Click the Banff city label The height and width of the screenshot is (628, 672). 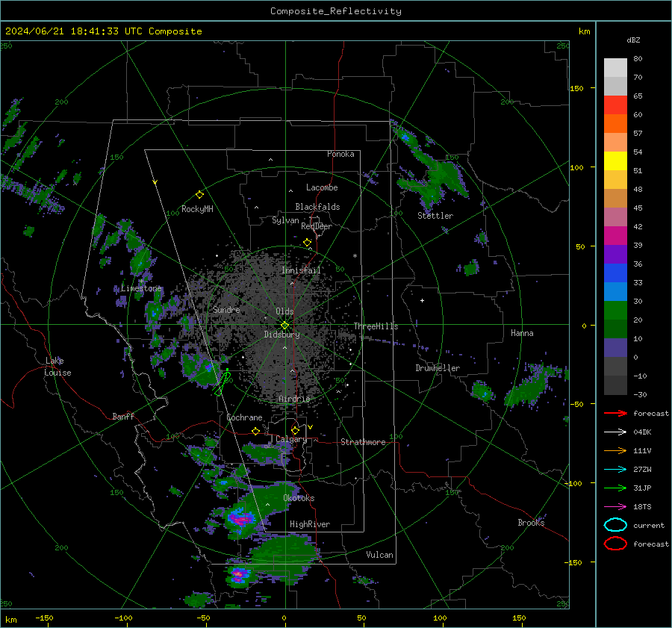pyautogui.click(x=123, y=416)
